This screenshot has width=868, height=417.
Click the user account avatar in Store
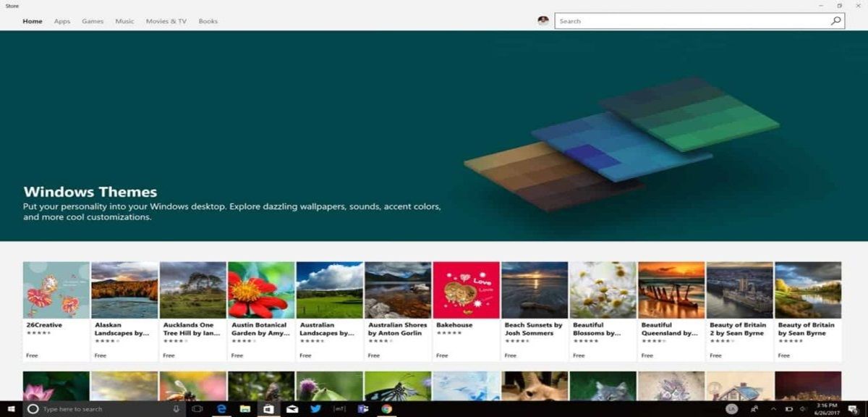coord(543,21)
